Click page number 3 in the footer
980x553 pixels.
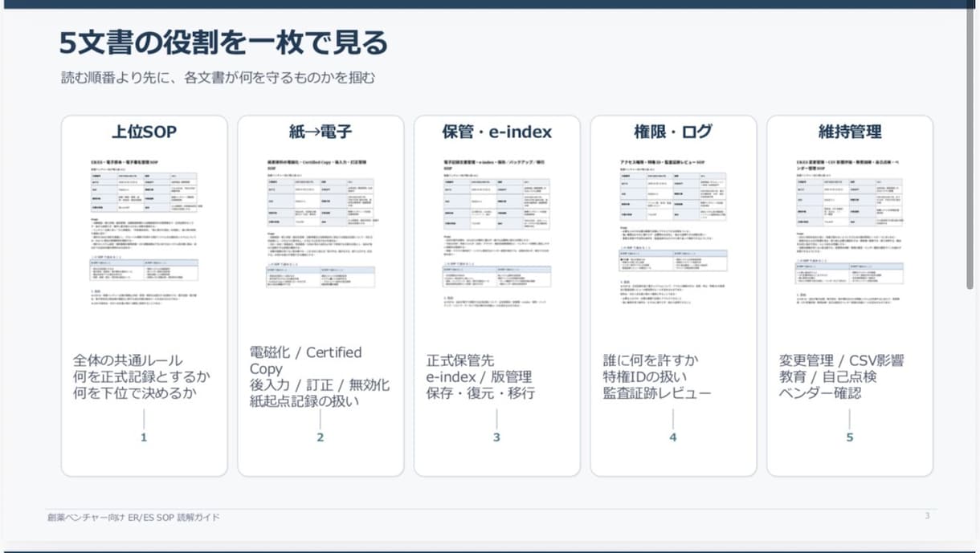click(927, 516)
